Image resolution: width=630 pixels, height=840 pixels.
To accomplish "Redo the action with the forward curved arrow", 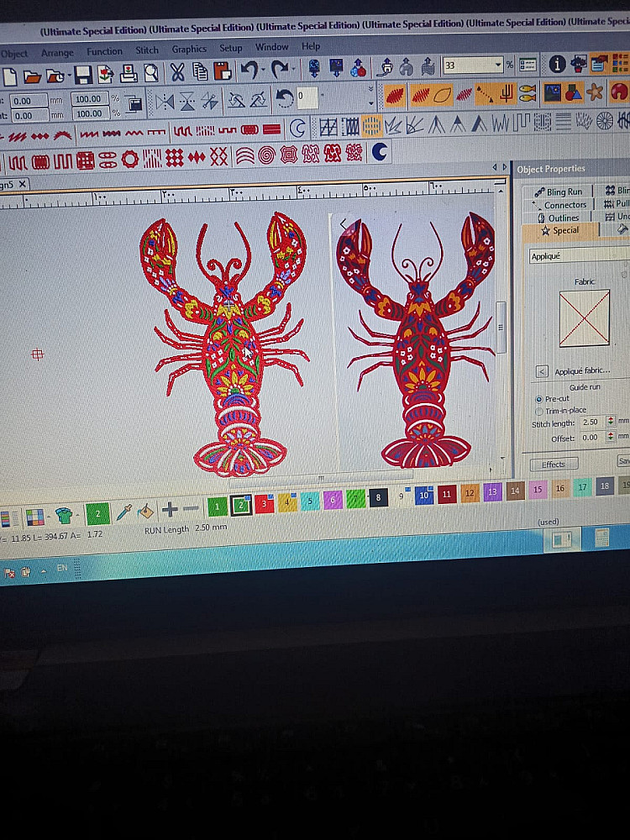I will coord(279,69).
